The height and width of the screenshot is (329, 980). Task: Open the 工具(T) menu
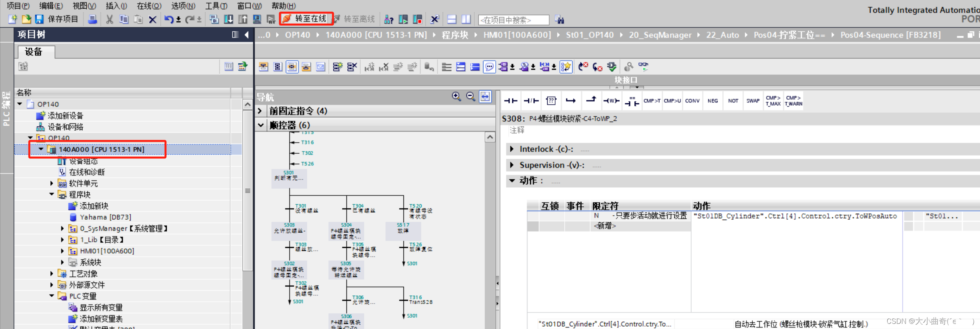[x=216, y=6]
